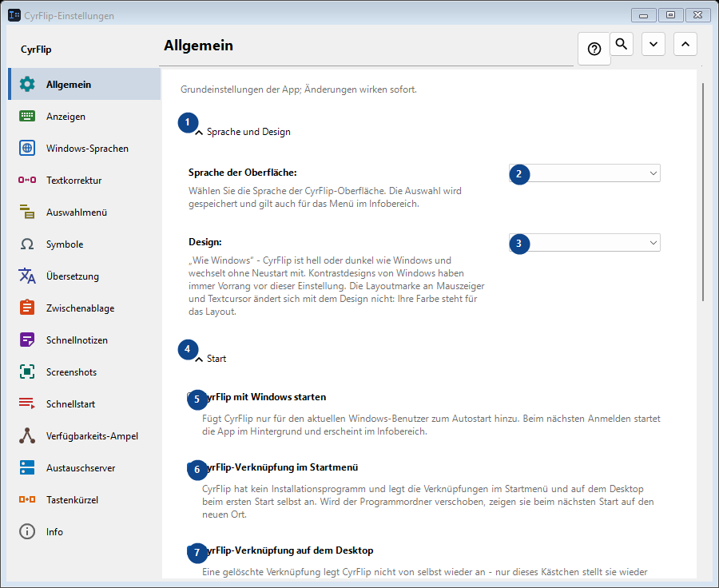Open the Schnellstart icon entry
The width and height of the screenshot is (719, 588).
click(x=27, y=403)
